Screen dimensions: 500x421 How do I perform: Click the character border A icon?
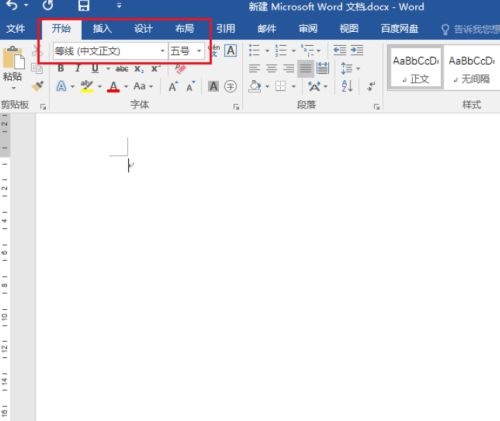(x=231, y=51)
